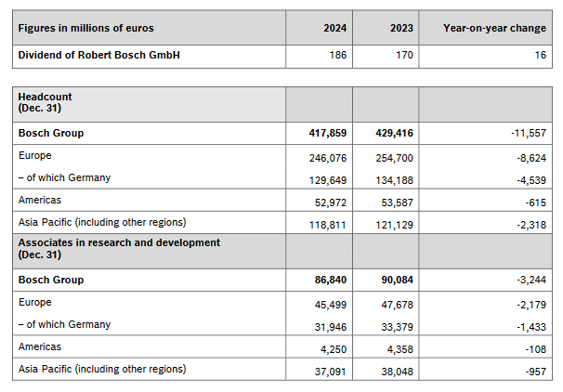Select dividend value 186
Viewport: 563px width, 392px height.
(338, 55)
